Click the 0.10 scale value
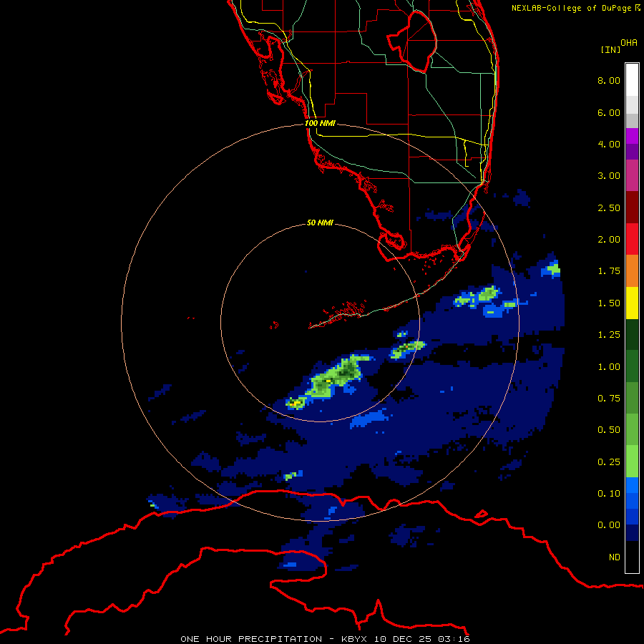644x644 pixels. pyautogui.click(x=609, y=494)
